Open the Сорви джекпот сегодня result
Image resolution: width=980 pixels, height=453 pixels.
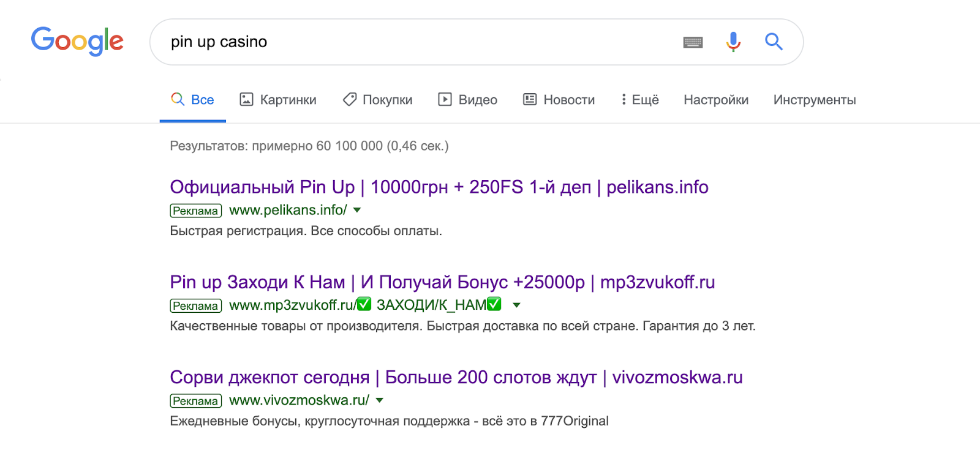click(456, 377)
